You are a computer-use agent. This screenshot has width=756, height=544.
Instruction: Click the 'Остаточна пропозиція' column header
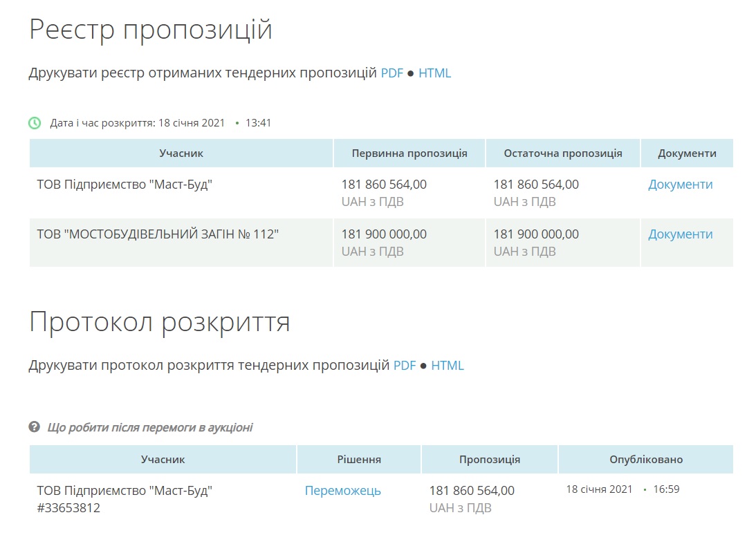pyautogui.click(x=563, y=153)
